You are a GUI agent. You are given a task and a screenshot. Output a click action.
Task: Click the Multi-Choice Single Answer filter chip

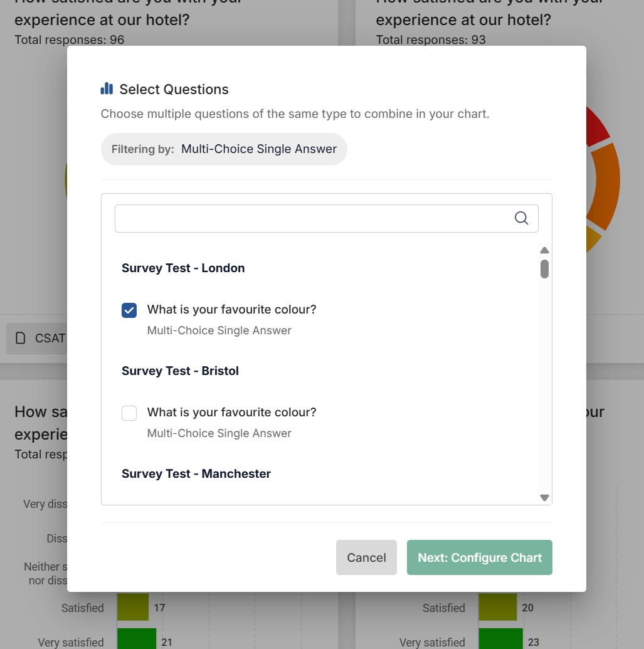coord(224,149)
